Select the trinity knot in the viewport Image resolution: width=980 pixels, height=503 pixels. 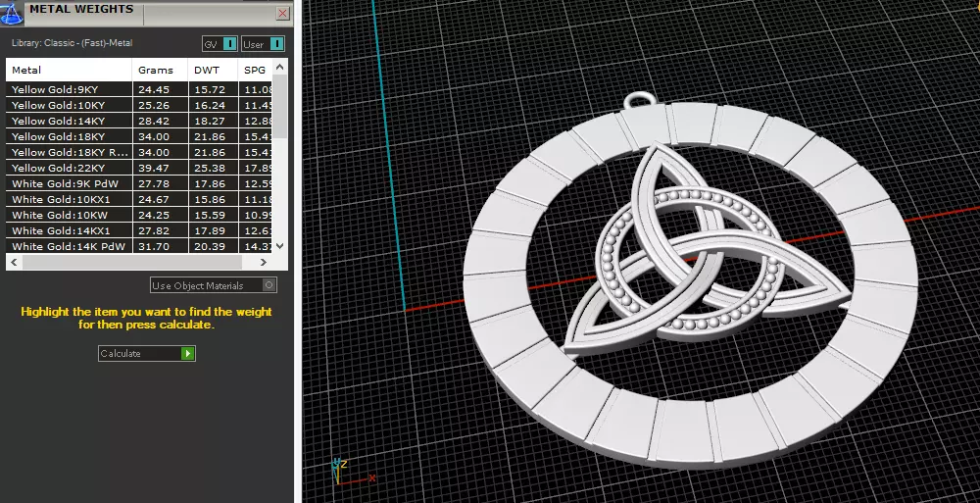coord(707,251)
